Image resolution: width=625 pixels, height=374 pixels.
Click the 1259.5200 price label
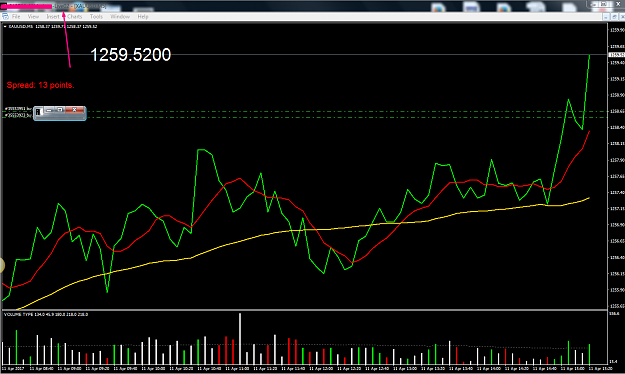coord(131,55)
